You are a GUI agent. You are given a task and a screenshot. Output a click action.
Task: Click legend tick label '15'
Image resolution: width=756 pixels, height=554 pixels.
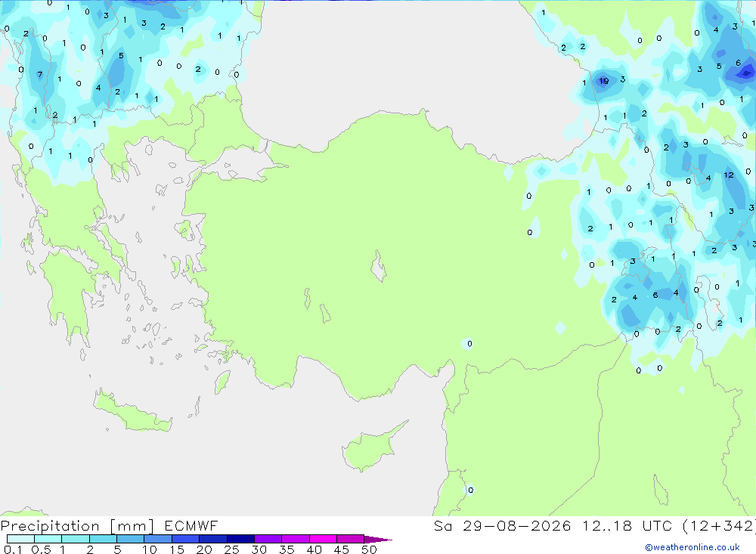[x=177, y=549]
